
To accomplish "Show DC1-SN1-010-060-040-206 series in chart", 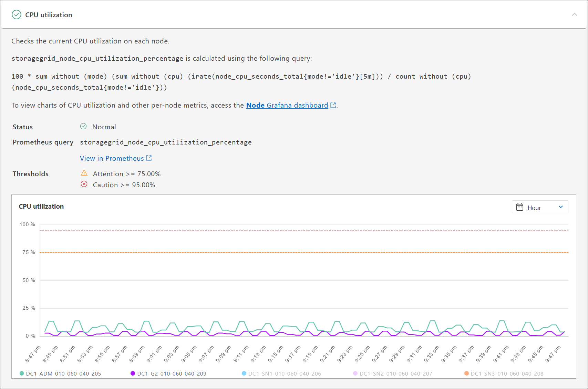I will pos(281,373).
